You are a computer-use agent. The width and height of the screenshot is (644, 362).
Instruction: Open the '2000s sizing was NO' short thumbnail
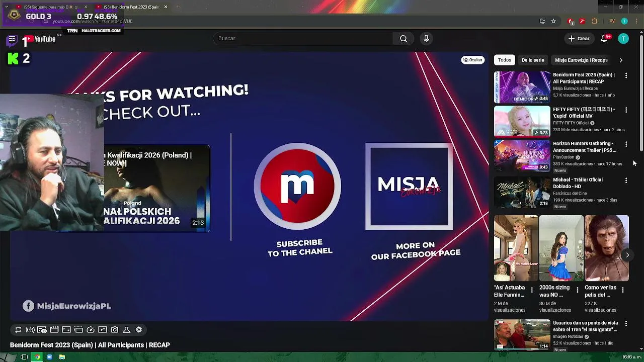[561, 248]
